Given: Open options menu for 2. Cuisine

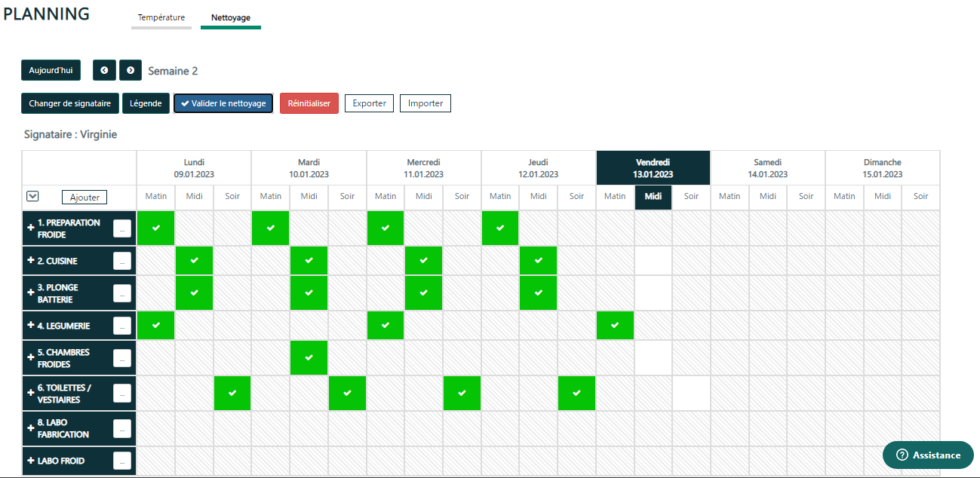Looking at the screenshot, I should (x=122, y=261).
